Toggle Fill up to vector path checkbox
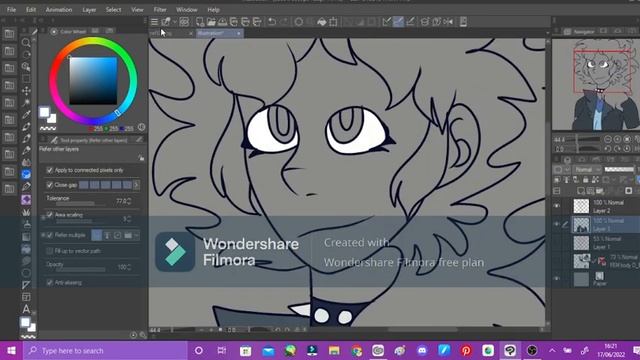 [49, 251]
